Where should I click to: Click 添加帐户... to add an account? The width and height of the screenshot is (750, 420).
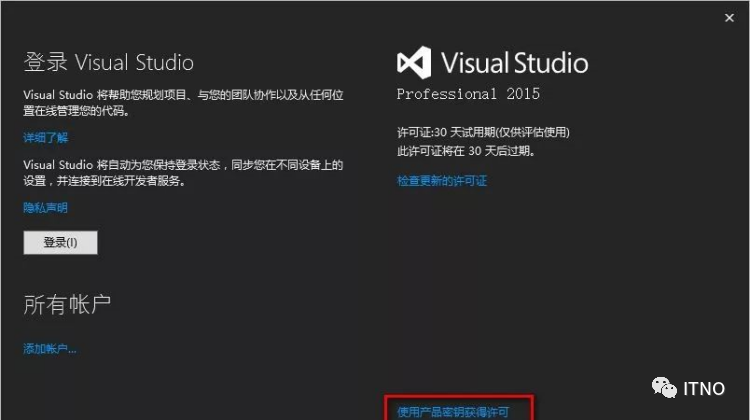pos(50,349)
